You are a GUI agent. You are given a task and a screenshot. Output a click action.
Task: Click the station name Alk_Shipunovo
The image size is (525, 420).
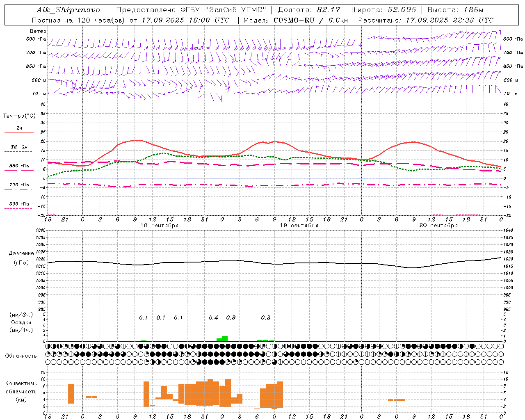(68, 10)
